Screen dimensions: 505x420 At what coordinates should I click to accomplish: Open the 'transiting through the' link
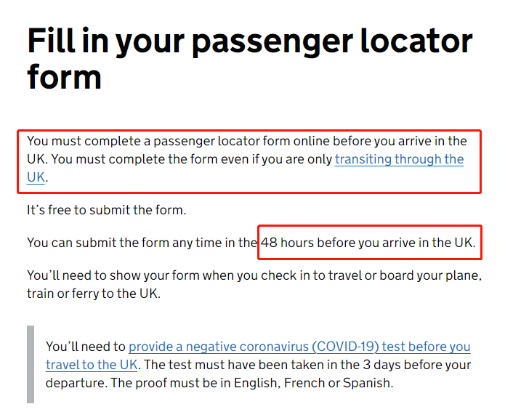pos(399,159)
